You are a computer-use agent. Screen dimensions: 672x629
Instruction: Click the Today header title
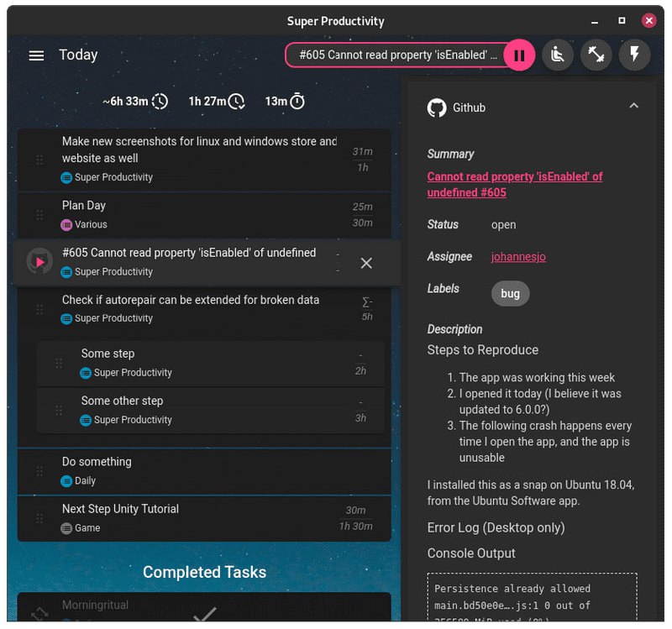click(78, 55)
